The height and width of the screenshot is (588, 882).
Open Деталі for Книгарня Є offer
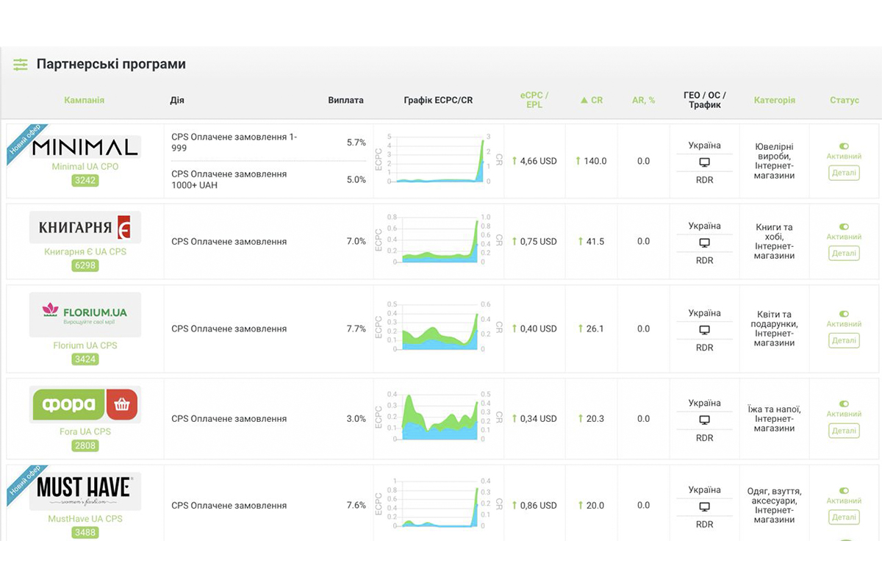click(844, 253)
